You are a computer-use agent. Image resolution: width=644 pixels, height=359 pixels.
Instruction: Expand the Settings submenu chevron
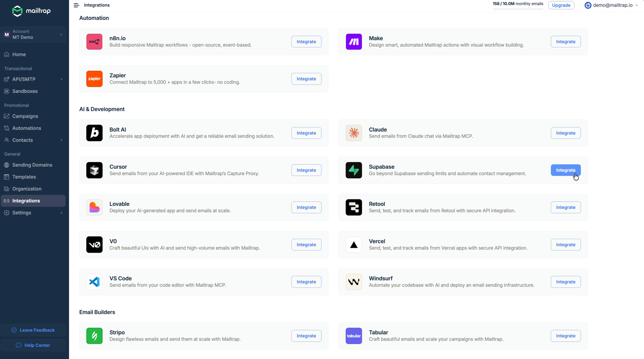point(61,213)
